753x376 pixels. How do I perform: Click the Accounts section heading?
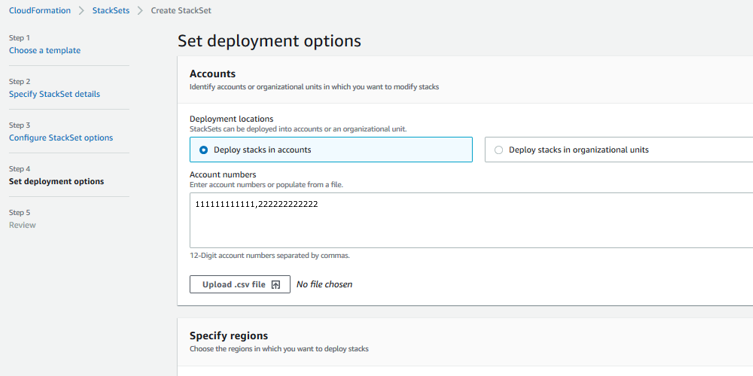[213, 74]
